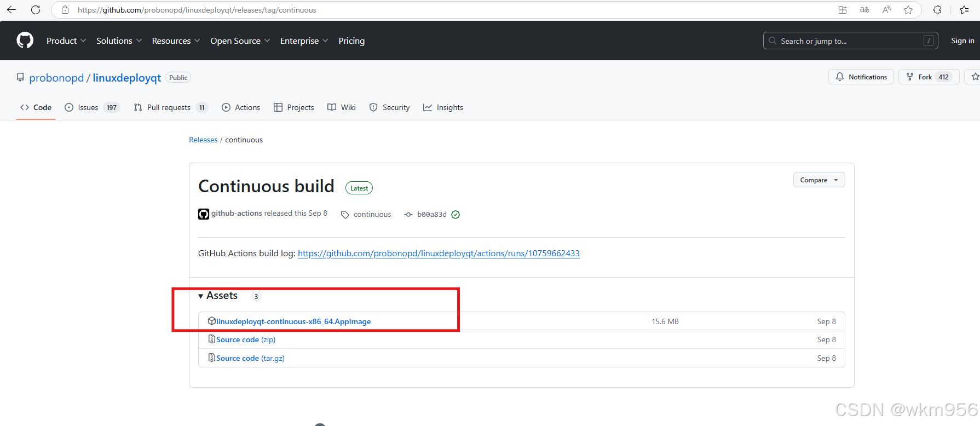
Task: Click the github-actions avatar icon
Action: [204, 214]
